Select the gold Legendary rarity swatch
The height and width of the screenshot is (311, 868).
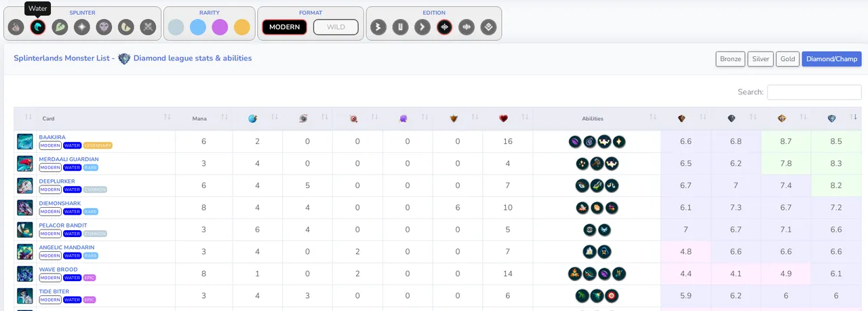pos(242,27)
